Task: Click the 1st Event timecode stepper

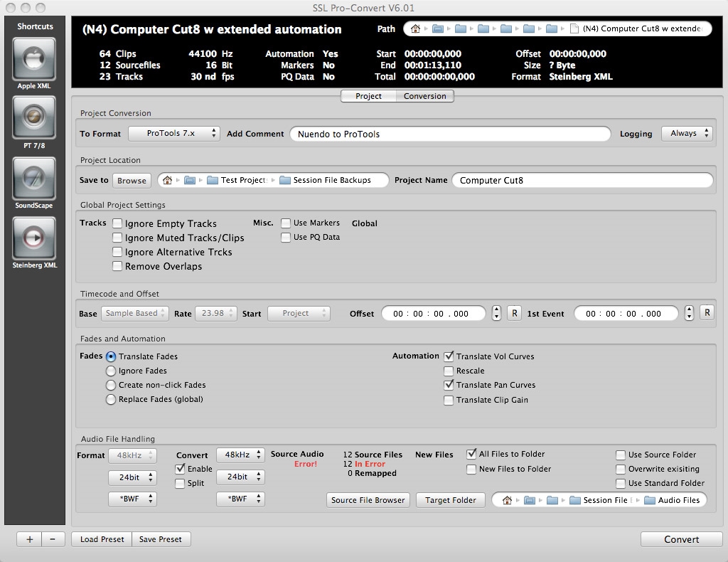Action: coord(689,314)
